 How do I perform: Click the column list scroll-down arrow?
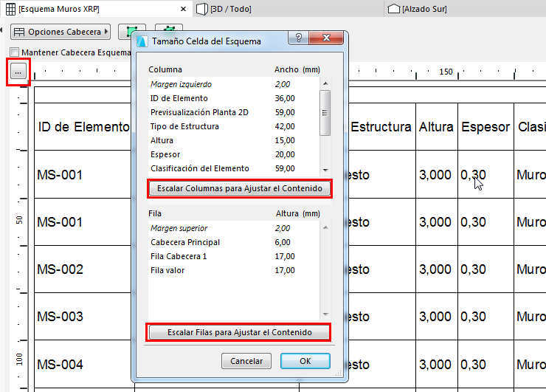[325, 170]
